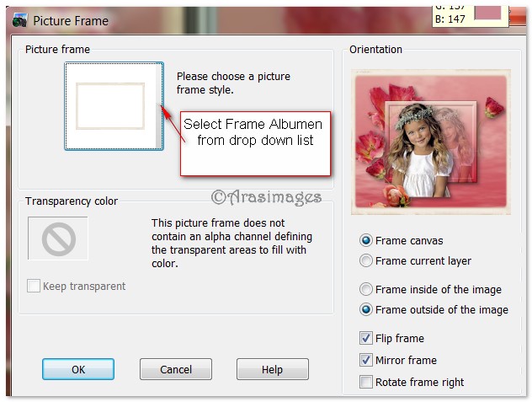Toggle the Keep transparent checkbox
This screenshot has width=532, height=402.
coord(34,286)
